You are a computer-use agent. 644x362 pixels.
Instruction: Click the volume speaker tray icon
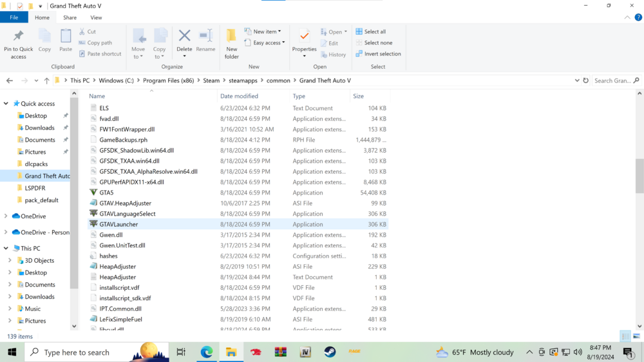(578, 352)
